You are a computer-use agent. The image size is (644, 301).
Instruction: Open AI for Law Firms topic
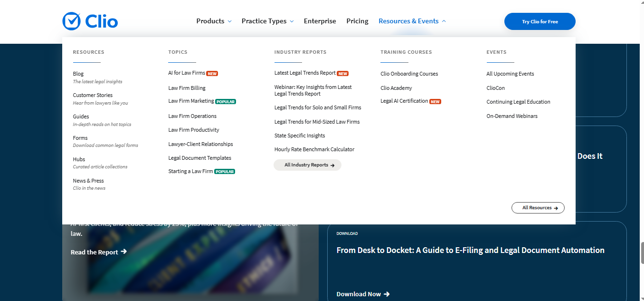187,73
